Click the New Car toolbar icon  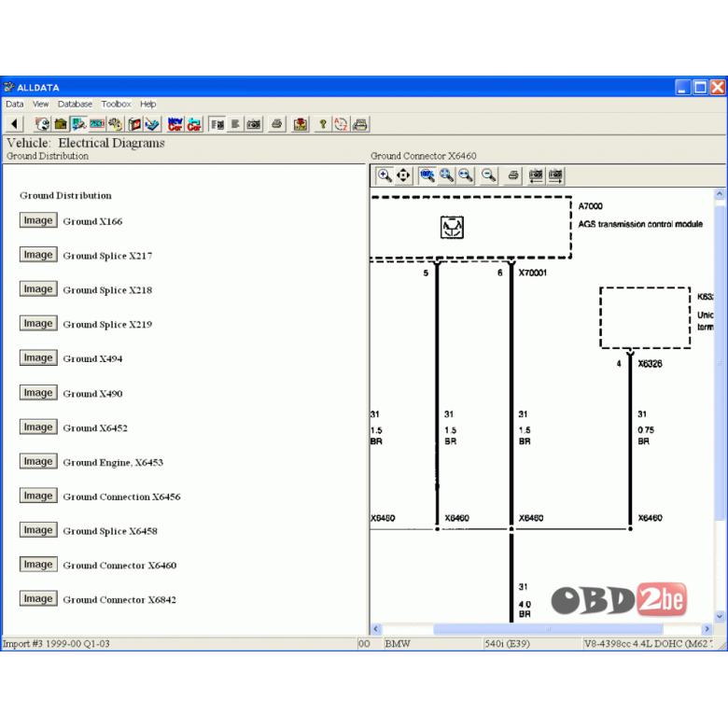(x=175, y=124)
